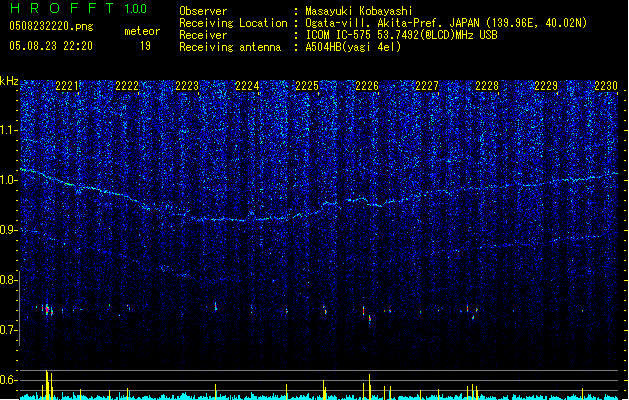Click the 2228 time marker
The height and width of the screenshot is (400, 629).
[x=487, y=85]
